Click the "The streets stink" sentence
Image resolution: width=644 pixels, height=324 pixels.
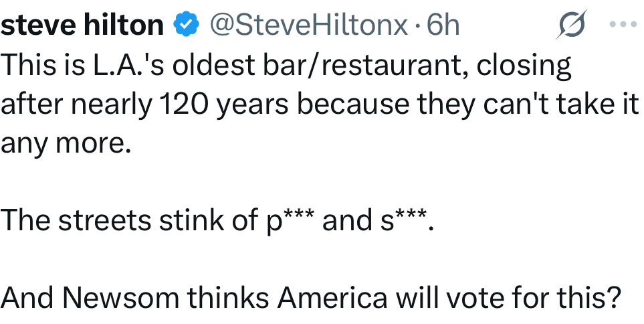point(217,220)
